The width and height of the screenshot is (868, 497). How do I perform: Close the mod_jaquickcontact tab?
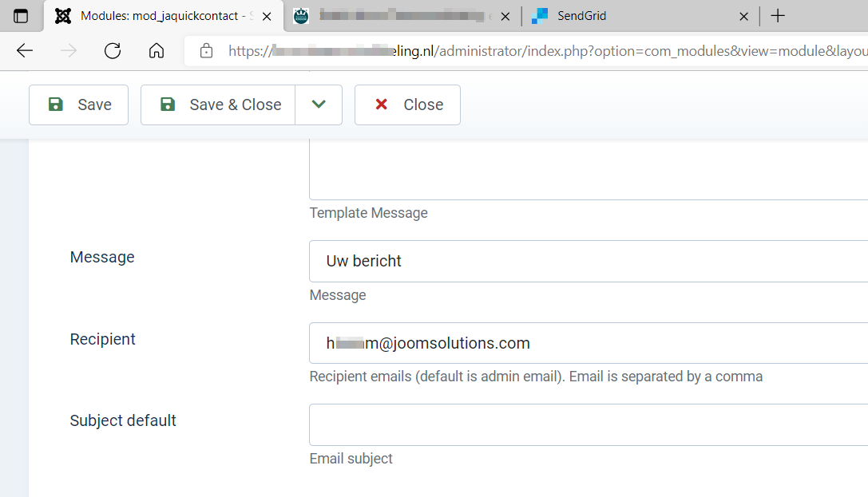266,16
